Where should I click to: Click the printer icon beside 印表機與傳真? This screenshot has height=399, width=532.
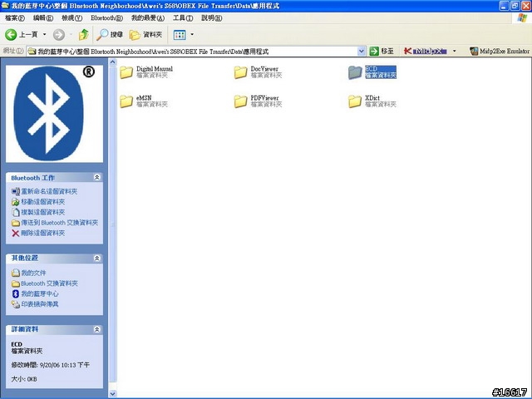[15, 304]
